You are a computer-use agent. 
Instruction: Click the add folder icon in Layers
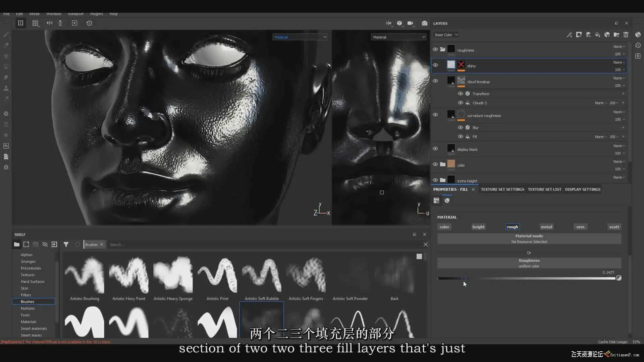[x=616, y=35]
